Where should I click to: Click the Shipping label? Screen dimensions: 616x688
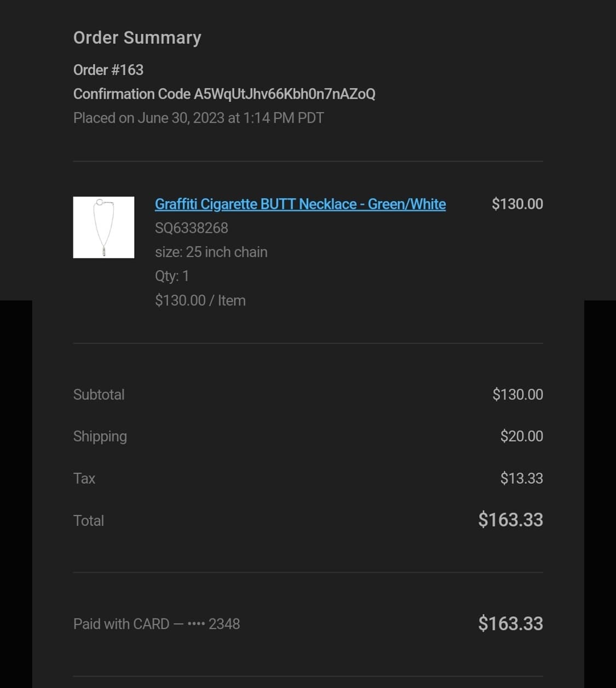pos(100,437)
